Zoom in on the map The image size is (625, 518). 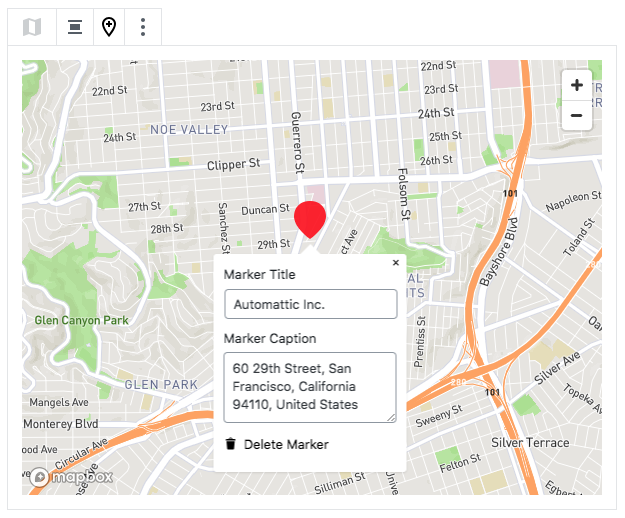576,85
